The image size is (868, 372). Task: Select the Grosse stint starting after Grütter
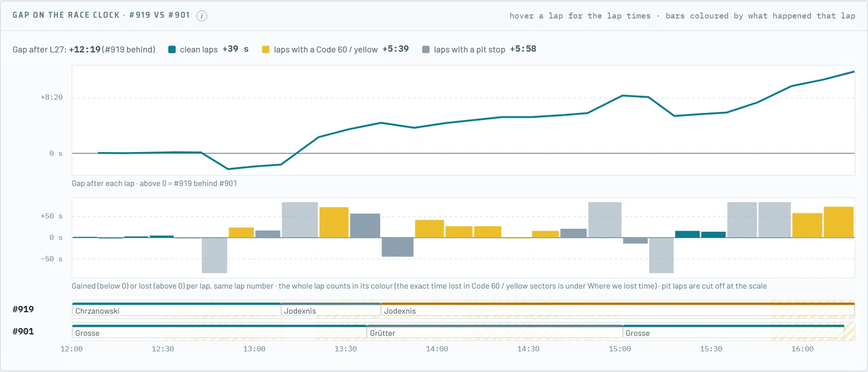click(x=733, y=332)
